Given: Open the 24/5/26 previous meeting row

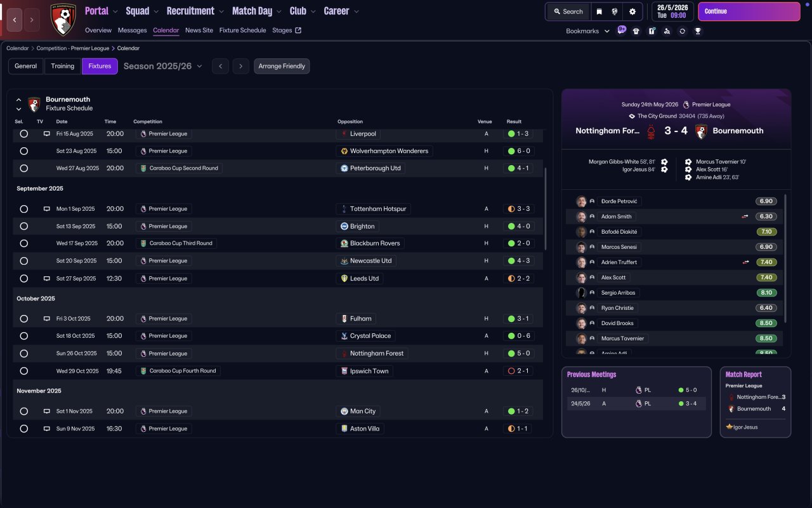Looking at the screenshot, I should click(636, 404).
